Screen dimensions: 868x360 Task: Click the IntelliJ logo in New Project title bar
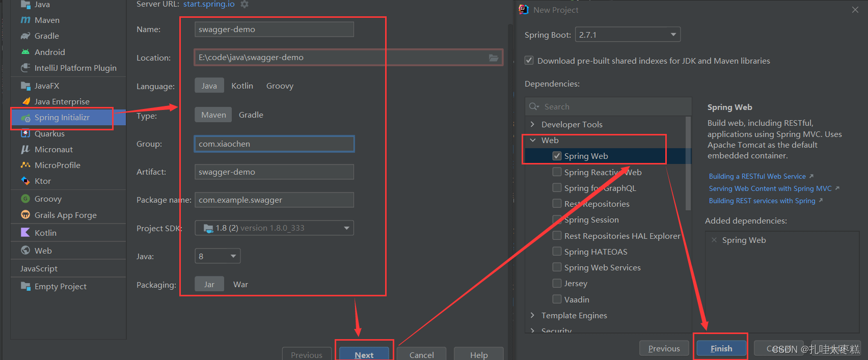(523, 10)
